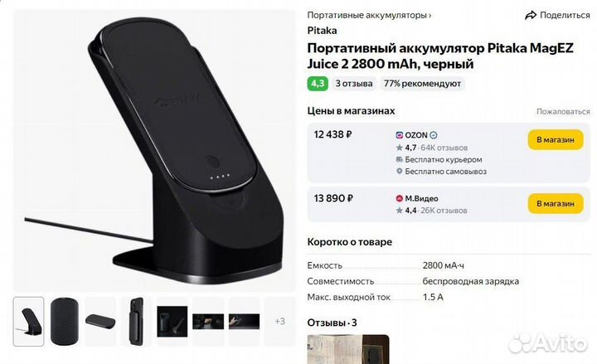This screenshot has height=364, width=597.
Task: Open the customer review photo
Action: tap(348, 349)
